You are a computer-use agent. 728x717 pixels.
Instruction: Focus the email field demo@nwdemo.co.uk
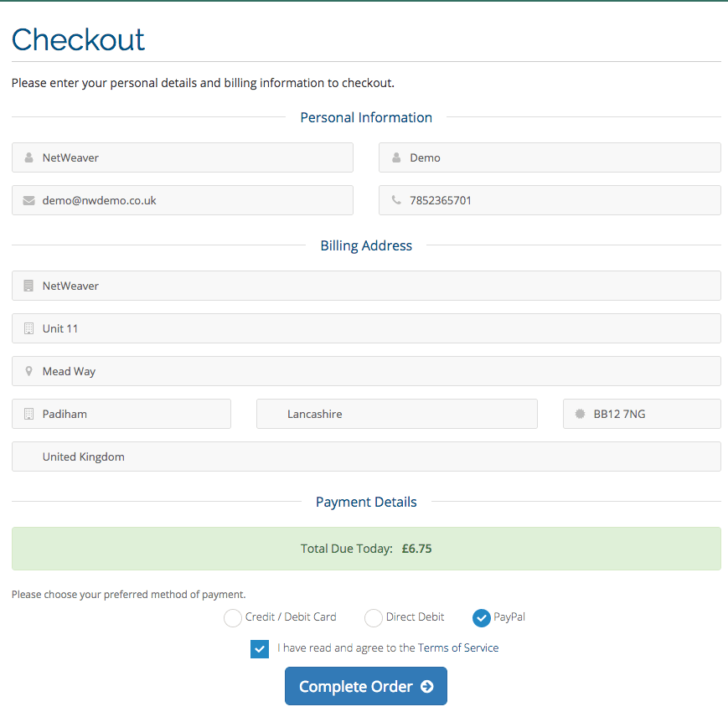coord(183,200)
